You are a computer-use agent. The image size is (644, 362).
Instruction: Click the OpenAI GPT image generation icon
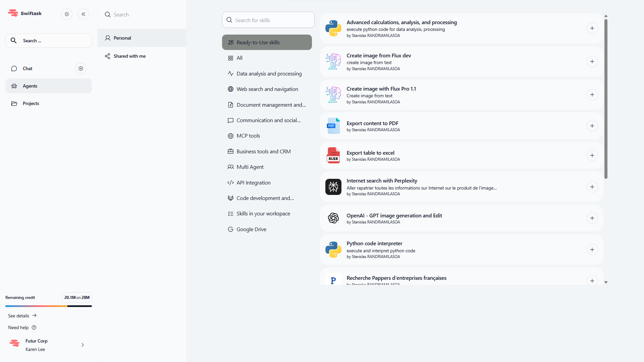tap(333, 218)
